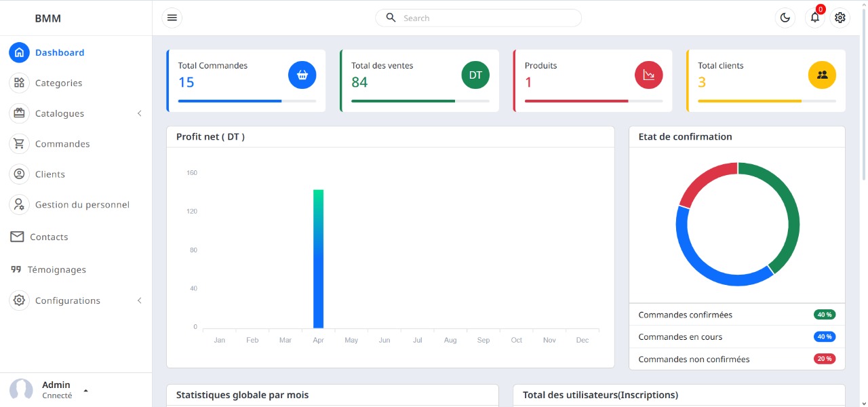Expand the Catalogues submenu chevron
The height and width of the screenshot is (407, 868).
tap(140, 113)
